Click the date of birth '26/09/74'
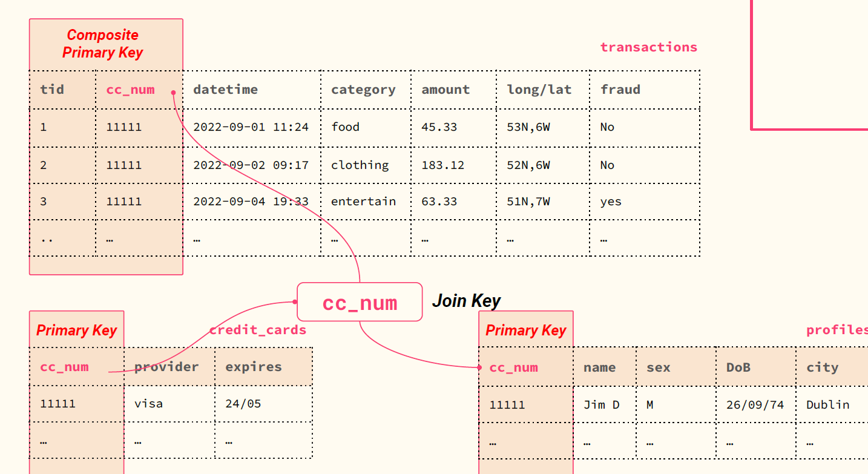 pos(755,405)
